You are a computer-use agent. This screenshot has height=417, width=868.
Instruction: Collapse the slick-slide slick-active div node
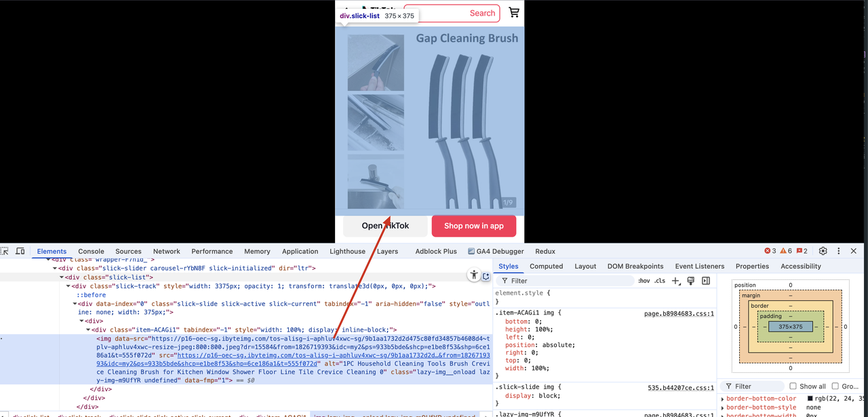click(x=74, y=304)
